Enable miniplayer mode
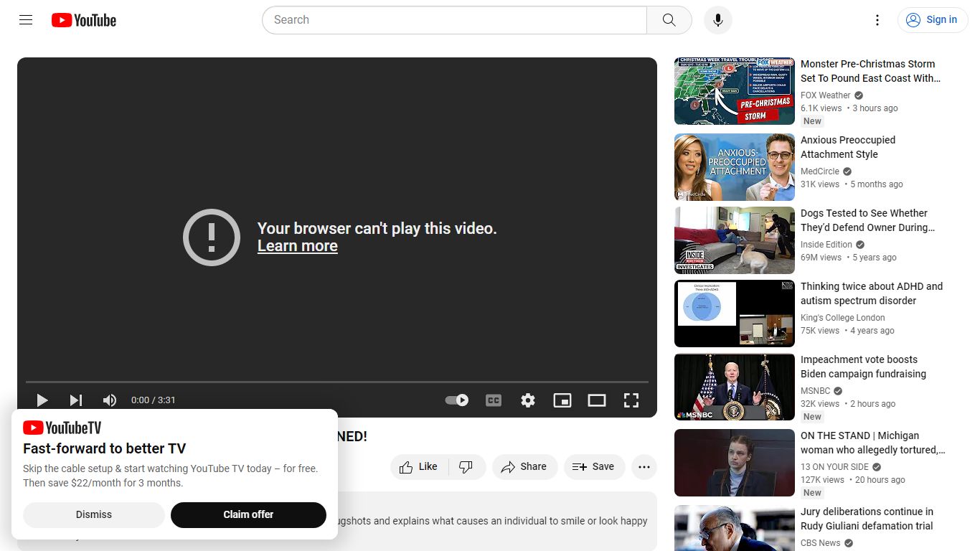The width and height of the screenshot is (980, 551). pos(562,400)
